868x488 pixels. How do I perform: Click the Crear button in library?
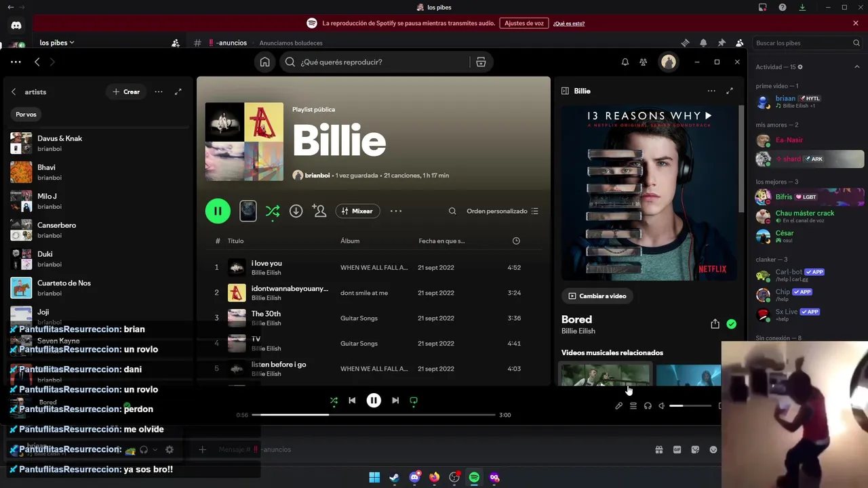126,91
